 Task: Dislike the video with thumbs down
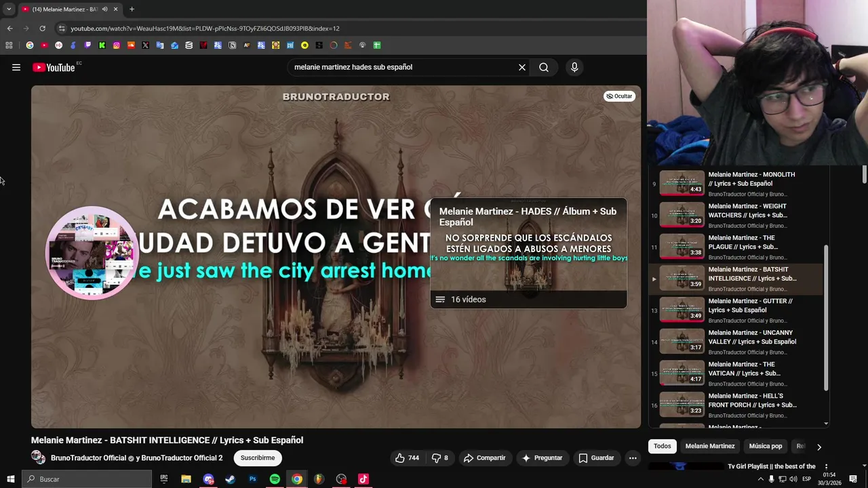pyautogui.click(x=440, y=458)
